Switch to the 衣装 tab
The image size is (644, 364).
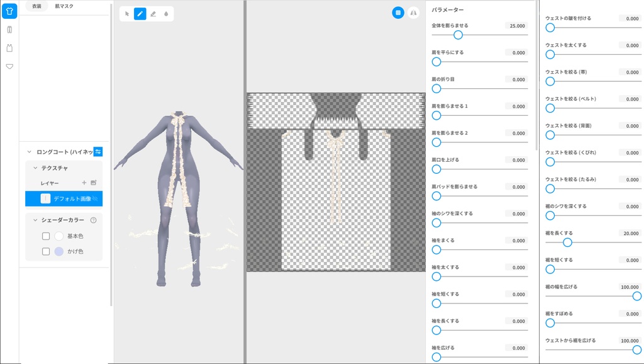[x=36, y=6]
